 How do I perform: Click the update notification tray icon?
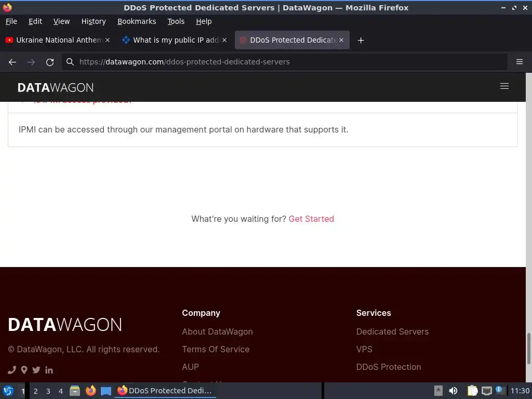pyautogui.click(x=500, y=390)
